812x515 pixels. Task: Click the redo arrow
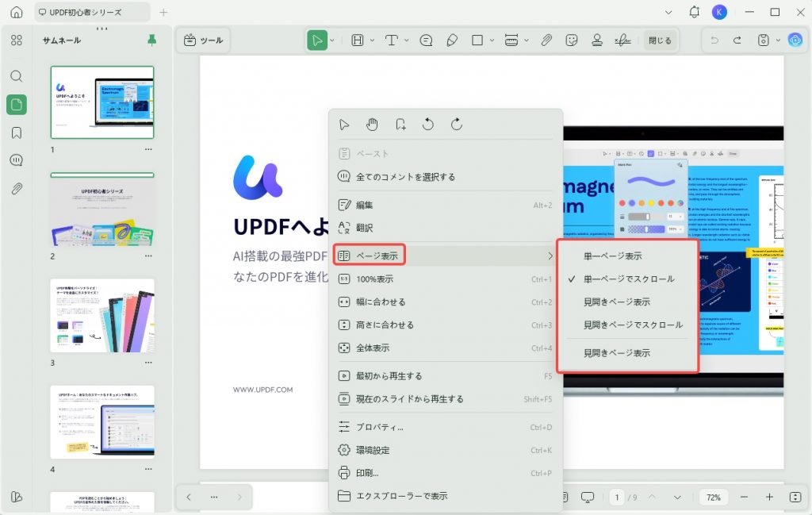click(737, 40)
